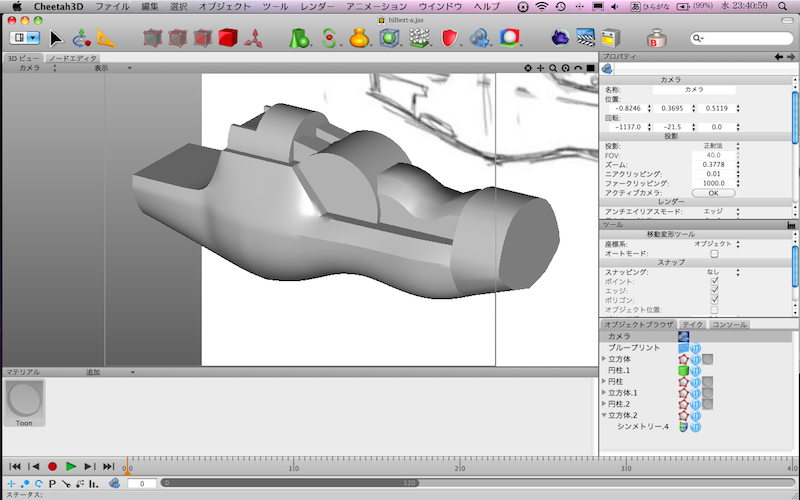Click the green play animation button

[71, 466]
